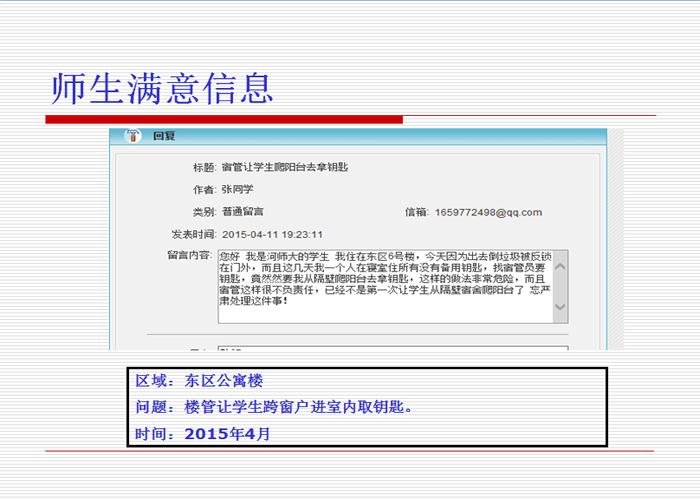The width and height of the screenshot is (700, 500).
Task: Click the title text 宿管让学生爬阳台去拿钥匙
Action: (x=285, y=167)
